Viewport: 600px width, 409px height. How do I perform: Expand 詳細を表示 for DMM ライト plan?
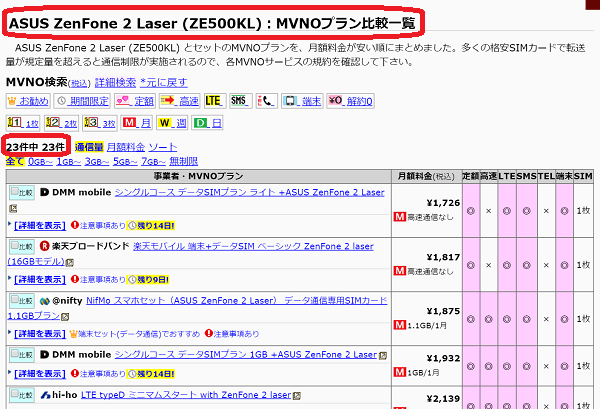point(40,225)
